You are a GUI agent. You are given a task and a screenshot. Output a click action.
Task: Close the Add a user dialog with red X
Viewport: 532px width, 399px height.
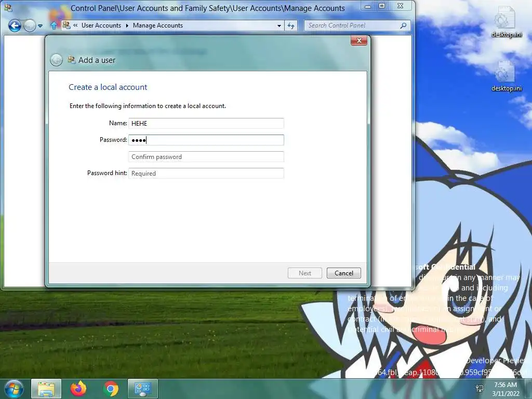coord(359,41)
